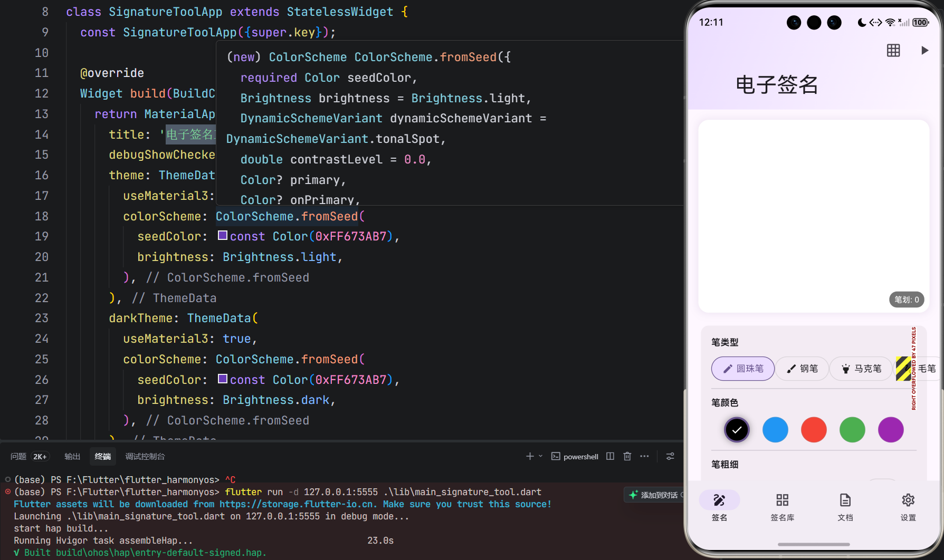Click contrastLevel in the hover tooltip

pyautogui.click(x=336, y=159)
